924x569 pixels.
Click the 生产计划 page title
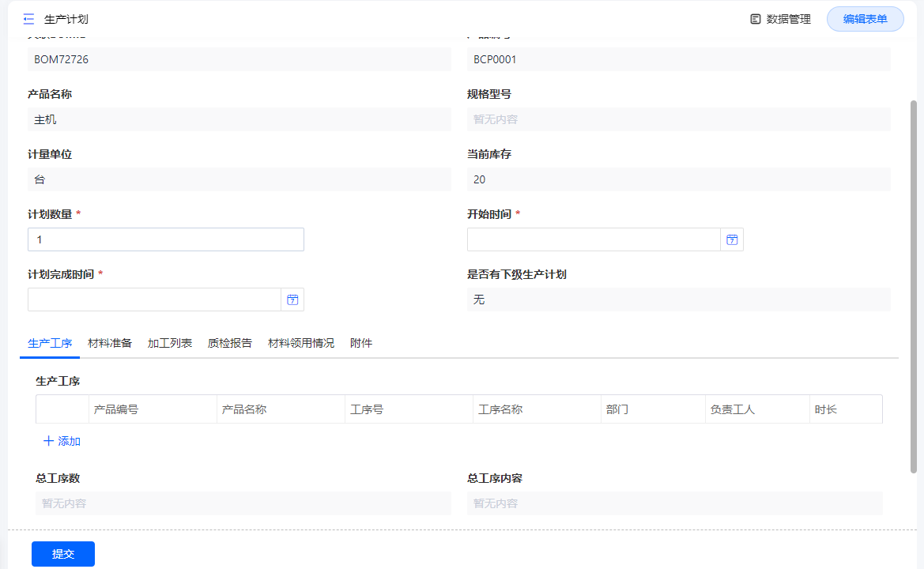click(66, 20)
